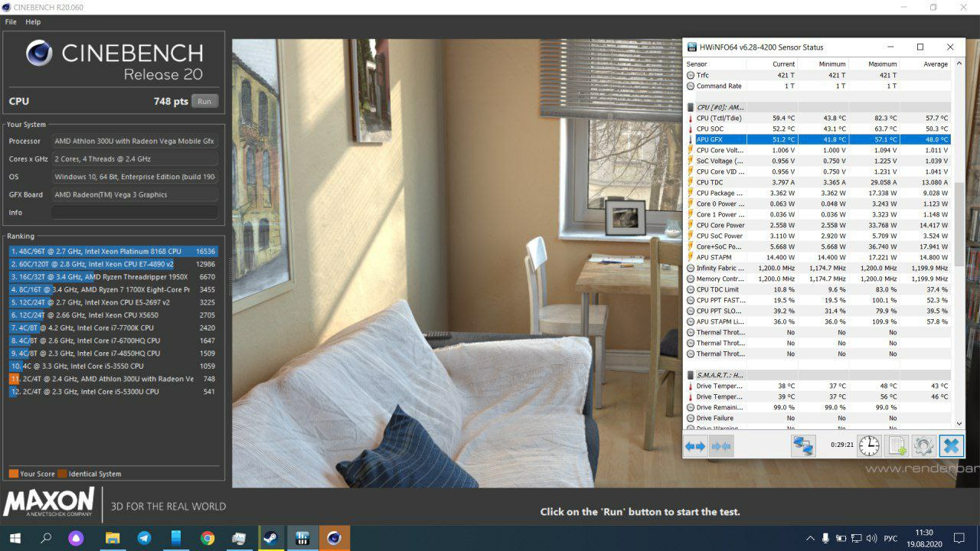Image resolution: width=980 pixels, height=551 pixels.
Task: Select the CPU SOC temperature row
Action: click(818, 129)
